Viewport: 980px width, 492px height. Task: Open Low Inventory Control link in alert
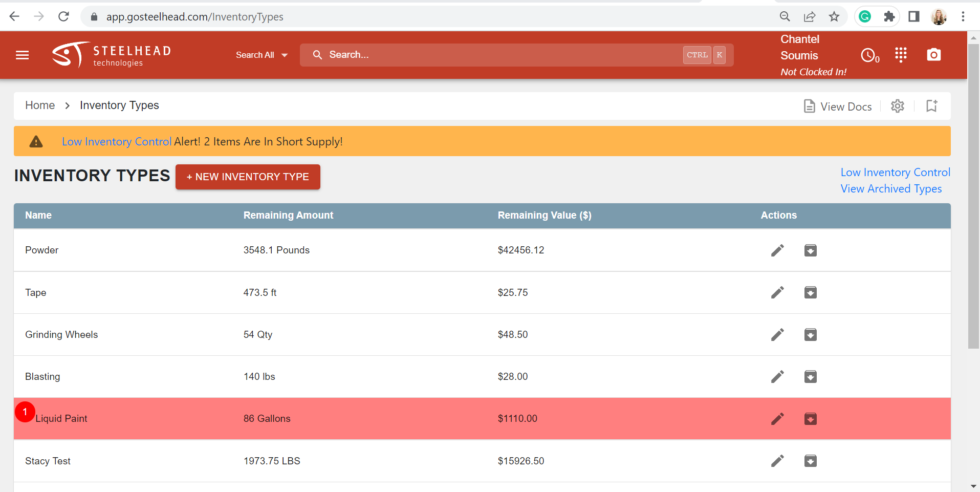point(117,142)
